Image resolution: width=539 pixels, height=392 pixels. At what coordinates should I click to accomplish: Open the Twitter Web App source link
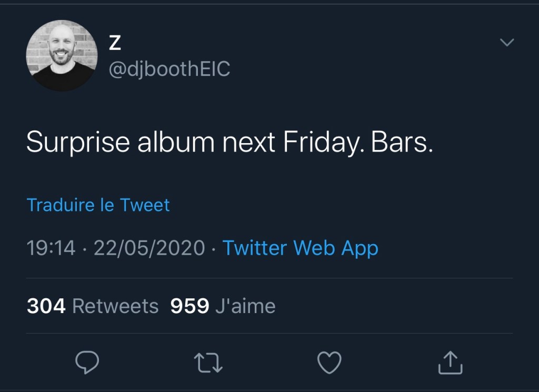(300, 248)
